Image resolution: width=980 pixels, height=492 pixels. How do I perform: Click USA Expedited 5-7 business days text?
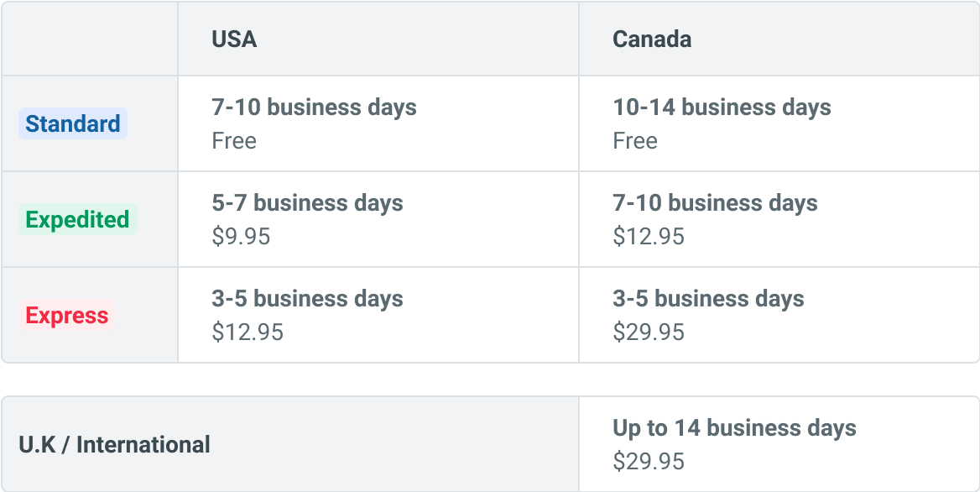(x=307, y=203)
